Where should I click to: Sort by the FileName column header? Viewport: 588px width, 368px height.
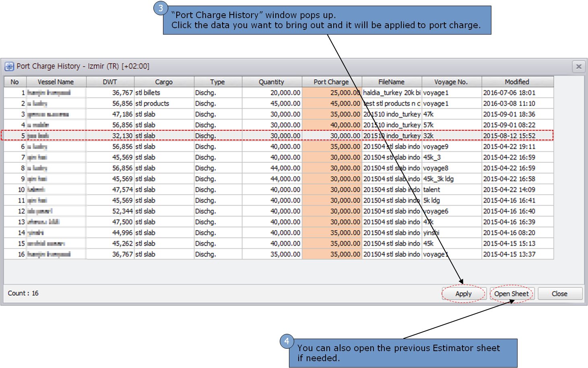pyautogui.click(x=391, y=81)
